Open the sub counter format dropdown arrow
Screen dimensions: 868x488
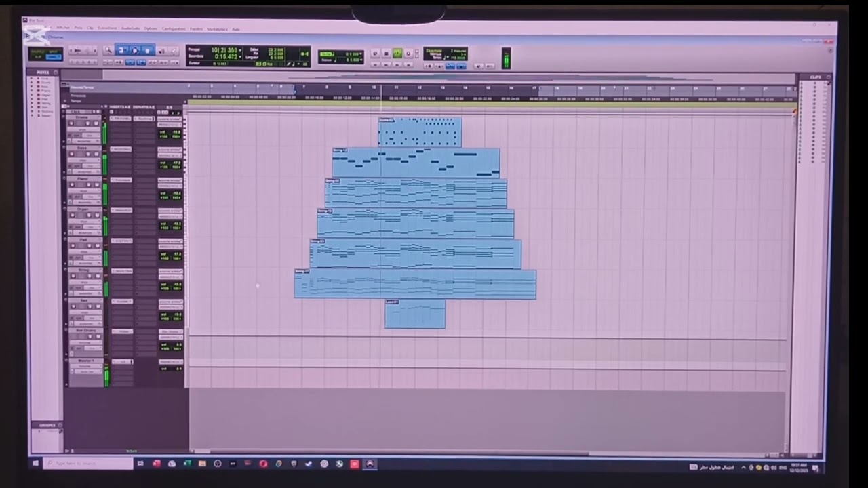click(x=240, y=56)
